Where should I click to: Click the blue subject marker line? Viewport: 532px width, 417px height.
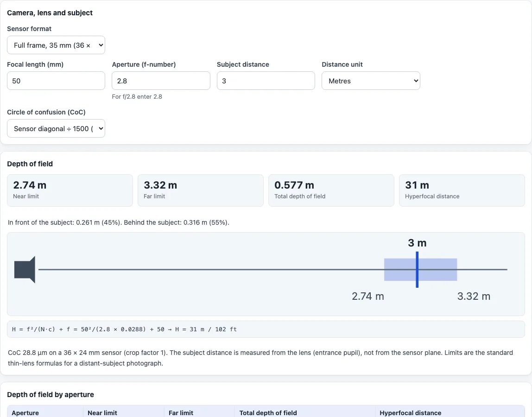(417, 270)
